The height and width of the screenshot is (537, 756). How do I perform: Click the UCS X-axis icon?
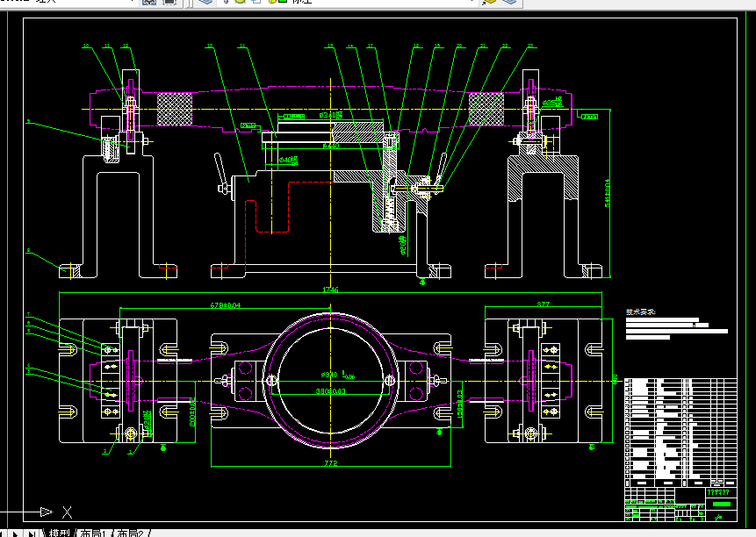coord(67,512)
